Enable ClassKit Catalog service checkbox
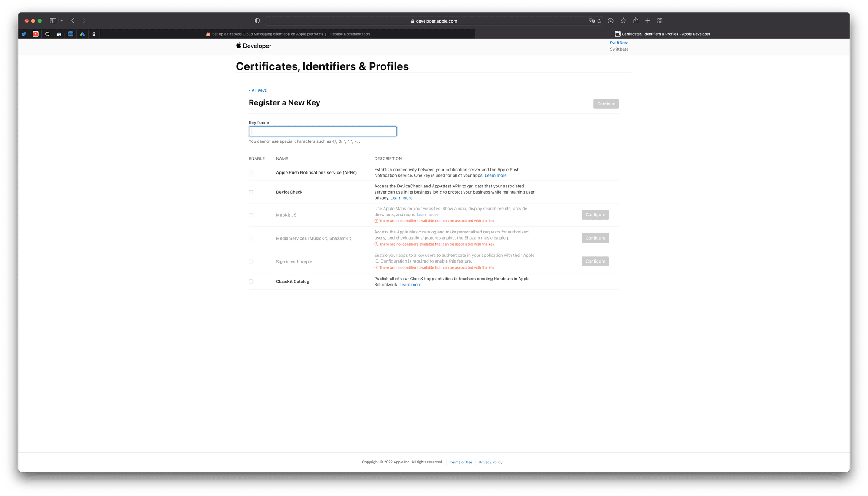 [250, 281]
